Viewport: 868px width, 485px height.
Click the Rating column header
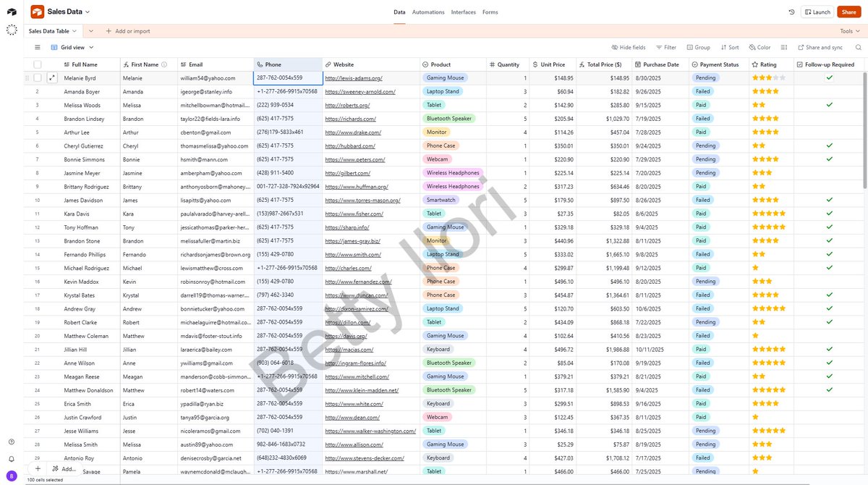coord(771,64)
